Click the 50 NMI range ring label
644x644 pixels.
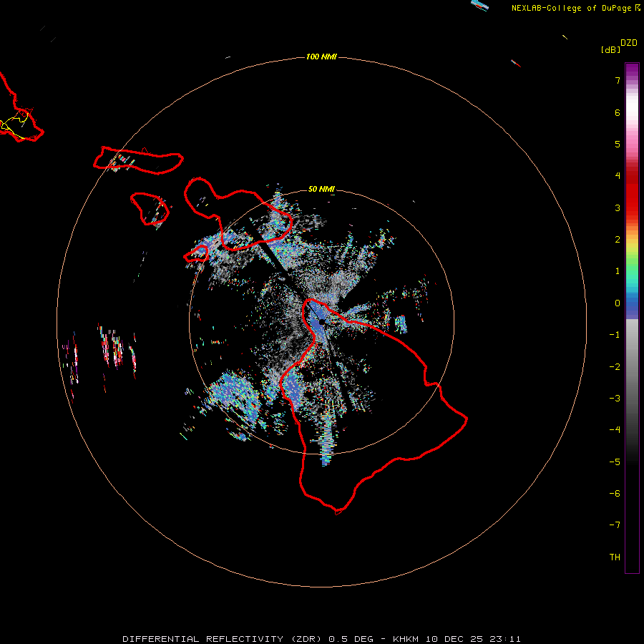(321, 189)
